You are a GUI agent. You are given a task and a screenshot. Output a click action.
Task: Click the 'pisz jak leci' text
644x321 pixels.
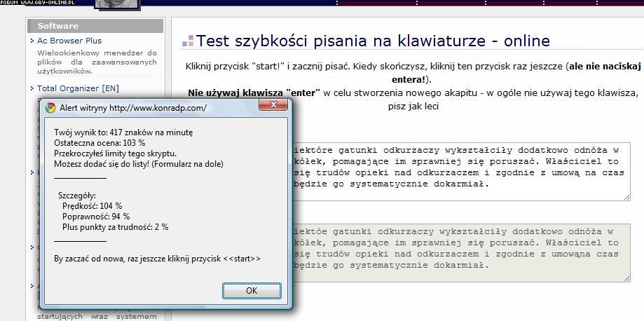pyautogui.click(x=413, y=107)
